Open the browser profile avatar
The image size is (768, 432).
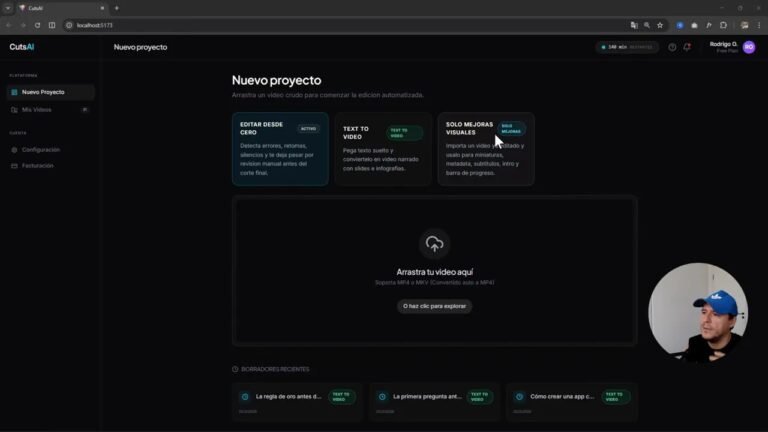[x=744, y=25]
